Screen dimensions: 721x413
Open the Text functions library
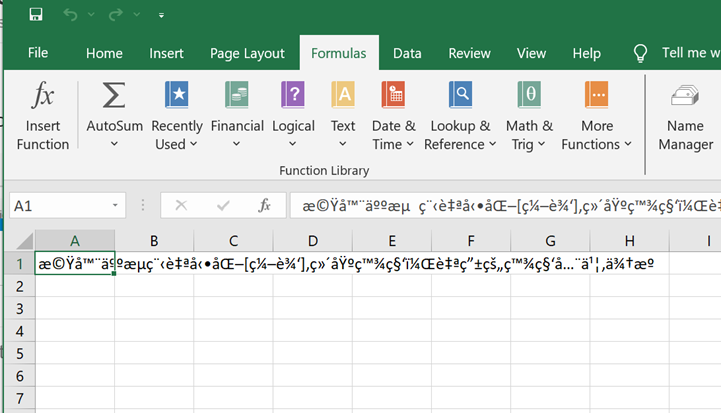(x=343, y=97)
